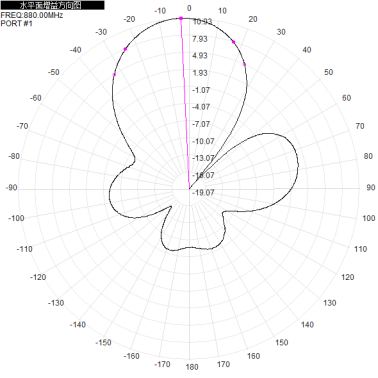Click the positive 20 degree angle label
The width and height of the screenshot is (378, 378).
253,19
